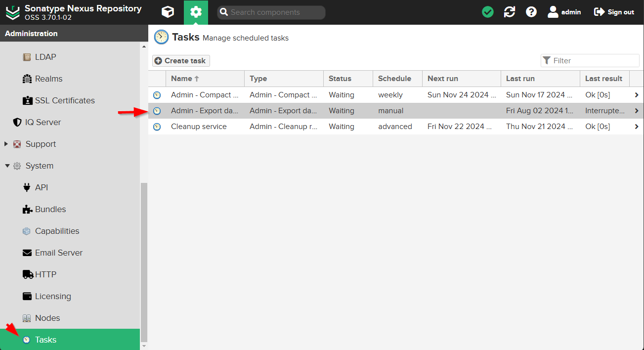The image size is (644, 350).
Task: Open the Browse cube icon in header
Action: pyautogui.click(x=168, y=12)
